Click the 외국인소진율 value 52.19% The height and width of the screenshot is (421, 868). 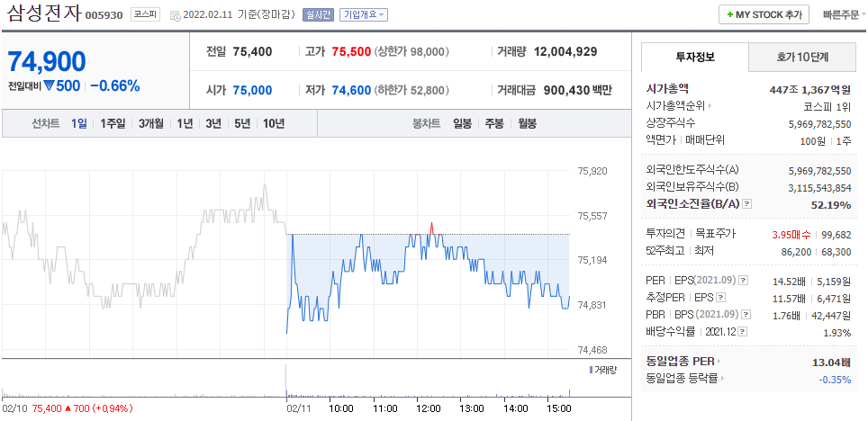(832, 205)
